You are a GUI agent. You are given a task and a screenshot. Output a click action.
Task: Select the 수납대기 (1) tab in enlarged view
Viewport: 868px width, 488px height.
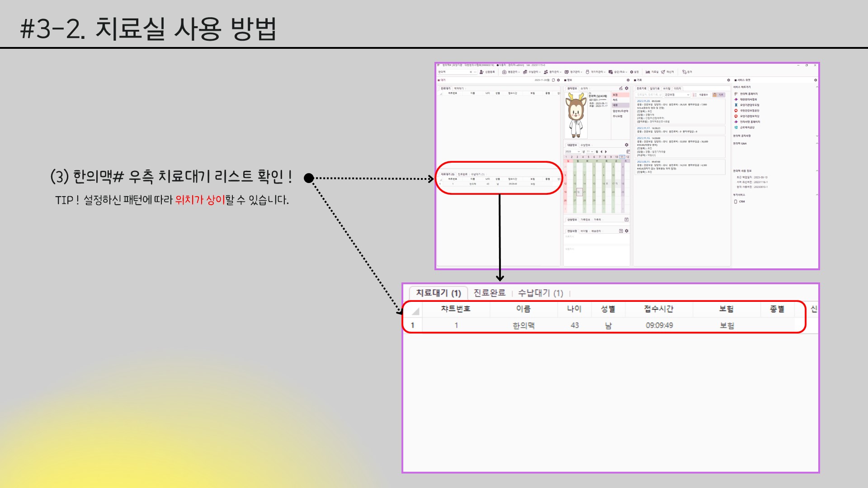point(540,293)
